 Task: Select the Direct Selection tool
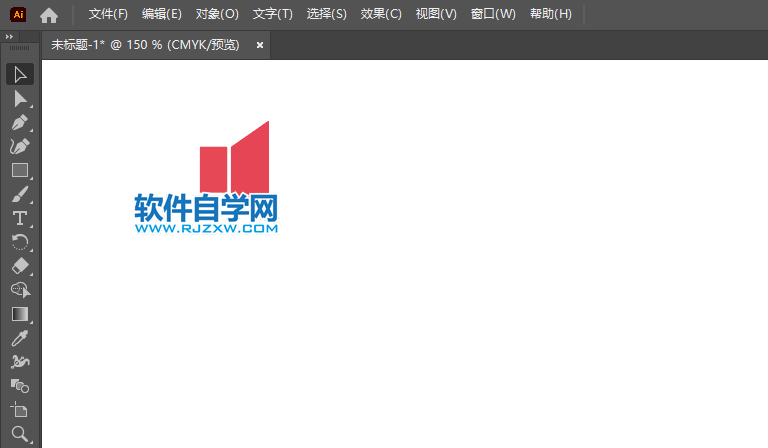click(20, 99)
